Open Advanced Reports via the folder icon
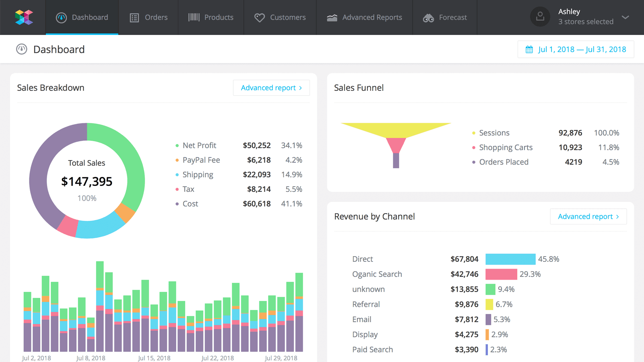Image resolution: width=644 pixels, height=362 pixels. pos(332,17)
